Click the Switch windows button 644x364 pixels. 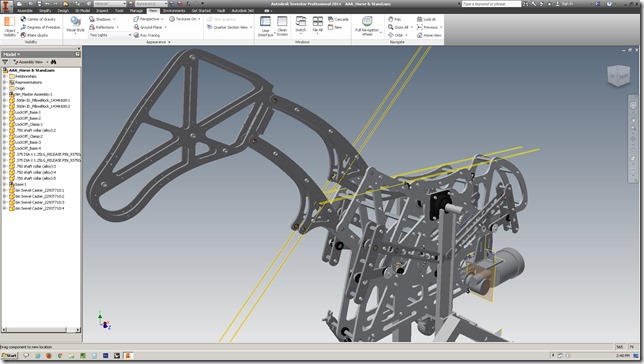tap(301, 25)
